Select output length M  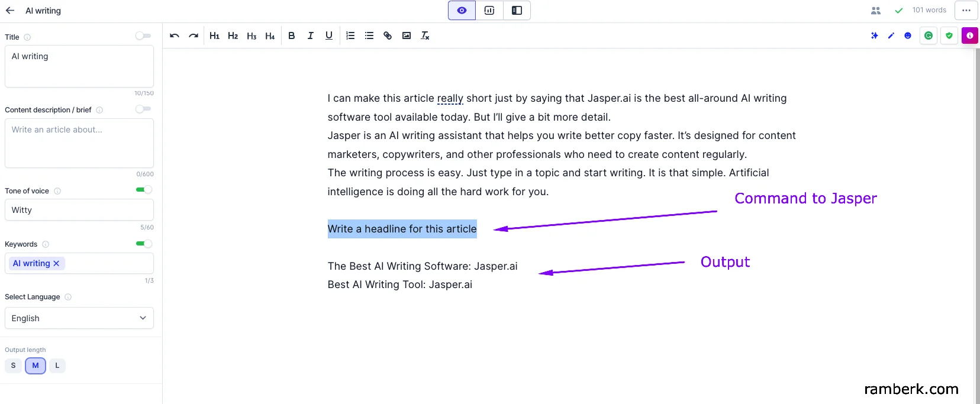(x=36, y=366)
